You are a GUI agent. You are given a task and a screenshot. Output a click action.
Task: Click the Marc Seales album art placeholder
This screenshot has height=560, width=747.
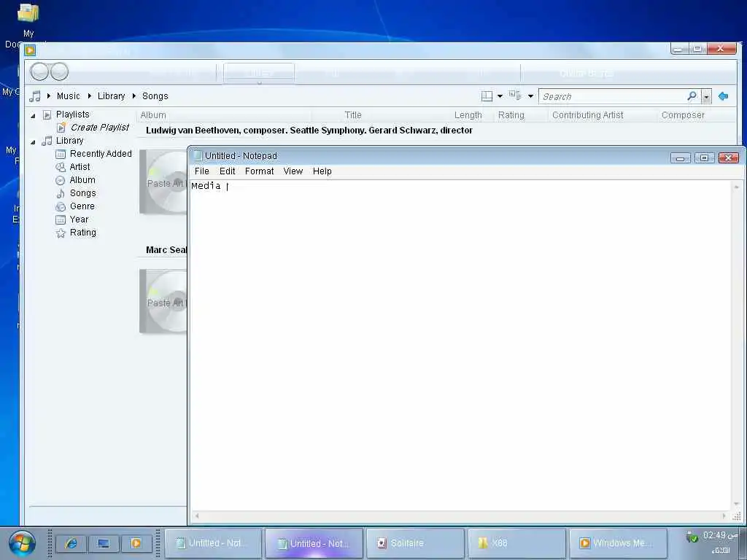tap(163, 301)
